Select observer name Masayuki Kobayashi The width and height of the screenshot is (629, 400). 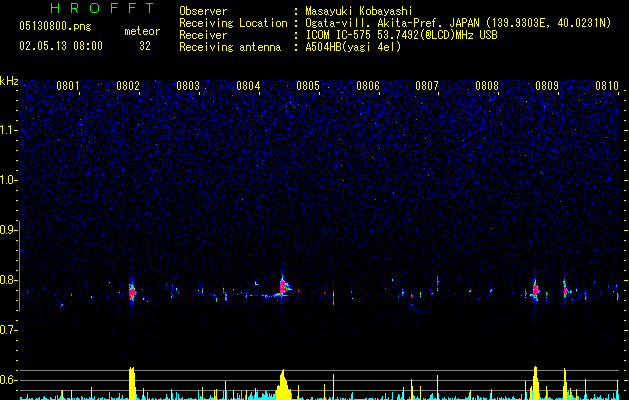359,11
